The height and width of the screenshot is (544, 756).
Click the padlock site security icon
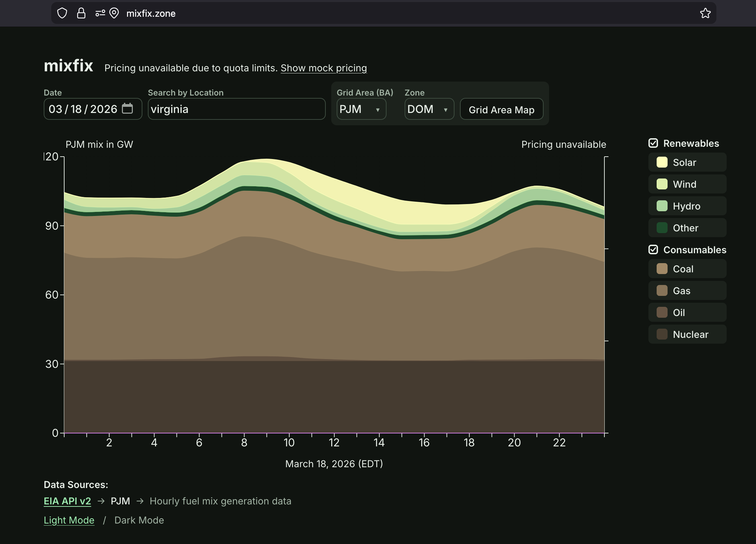[x=81, y=13]
